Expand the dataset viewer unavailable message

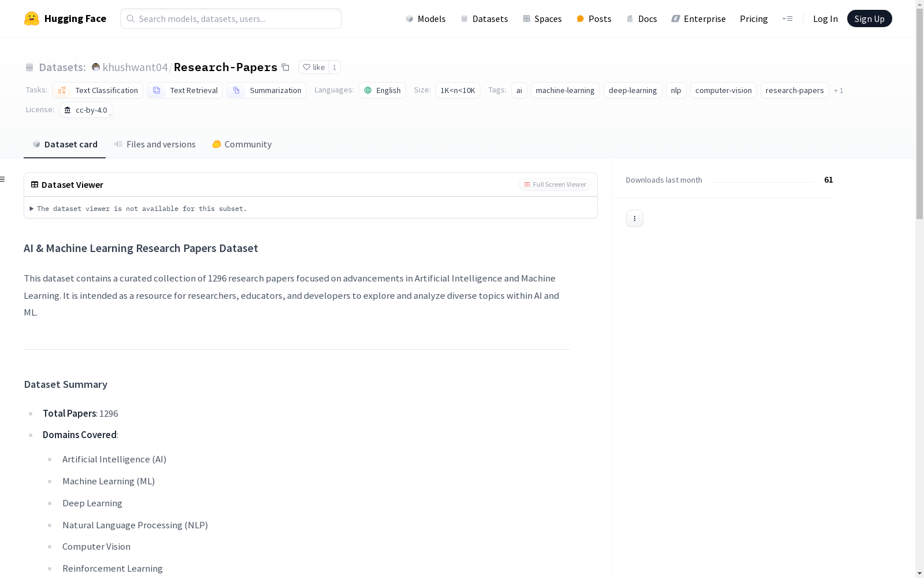tap(139, 209)
